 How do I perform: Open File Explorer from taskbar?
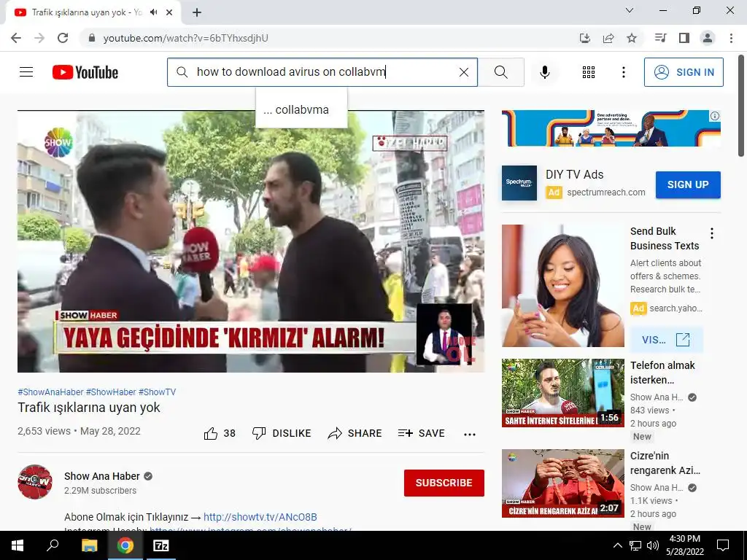click(89, 545)
